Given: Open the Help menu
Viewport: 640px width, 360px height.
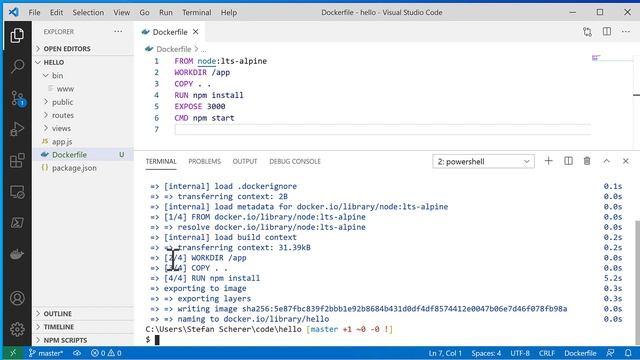Looking at the screenshot, I should coord(229,12).
